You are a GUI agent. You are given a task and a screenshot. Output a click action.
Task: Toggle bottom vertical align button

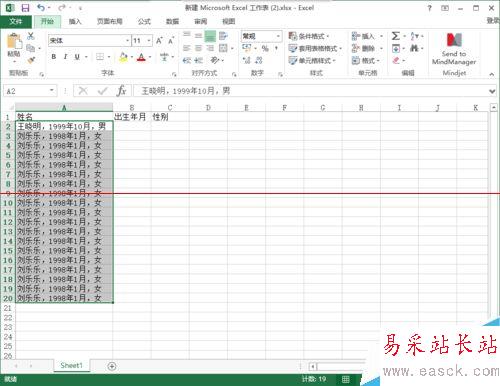click(x=210, y=36)
